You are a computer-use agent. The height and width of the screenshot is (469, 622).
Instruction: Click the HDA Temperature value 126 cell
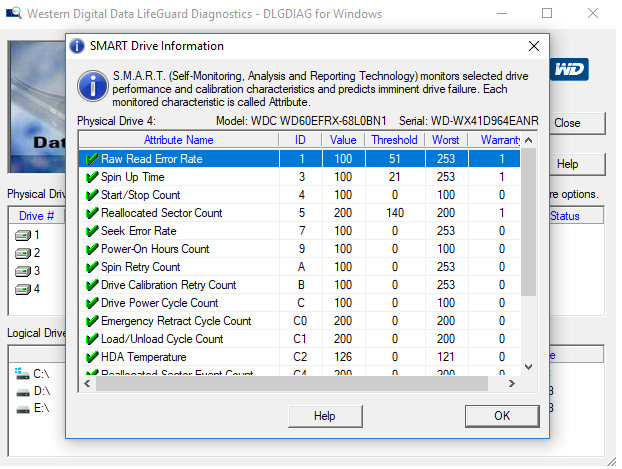pyautogui.click(x=343, y=357)
